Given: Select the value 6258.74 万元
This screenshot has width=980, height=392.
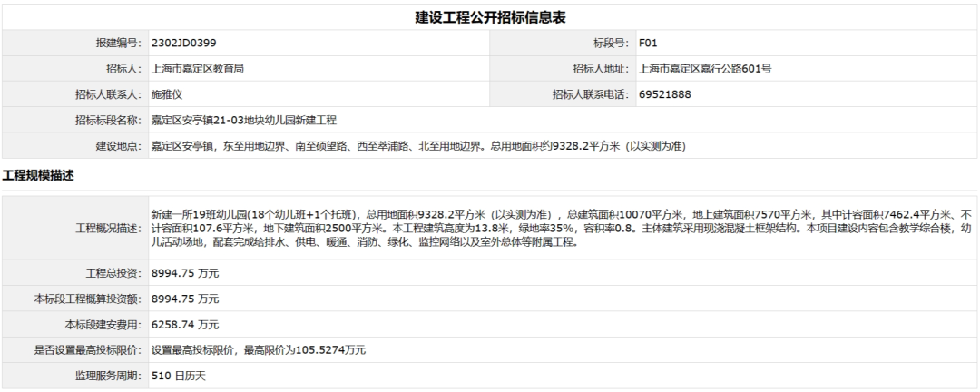Looking at the screenshot, I should pyautogui.click(x=185, y=325).
